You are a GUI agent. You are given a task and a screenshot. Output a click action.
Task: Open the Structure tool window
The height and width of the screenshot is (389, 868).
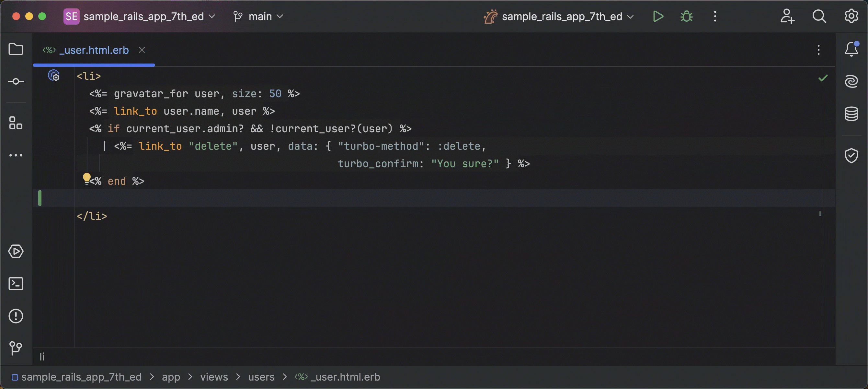coord(16,123)
